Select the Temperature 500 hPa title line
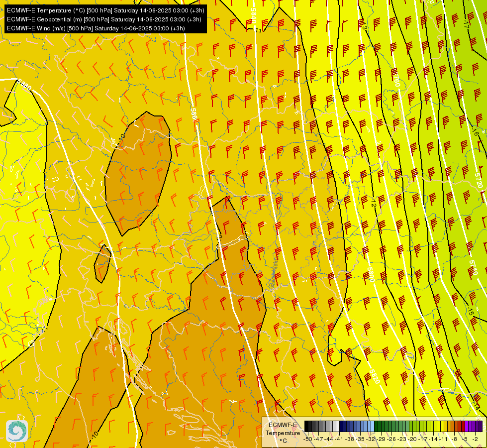Image resolution: width=487 pixels, height=448 pixels. (105, 10)
